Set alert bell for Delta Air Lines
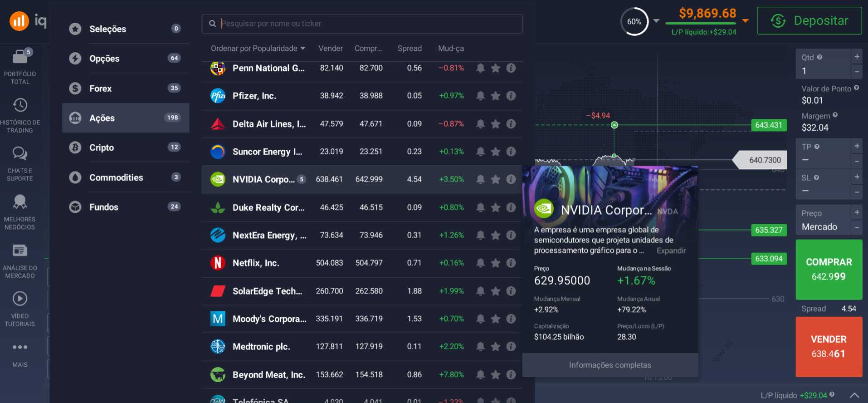Image resolution: width=868 pixels, height=403 pixels. point(481,123)
